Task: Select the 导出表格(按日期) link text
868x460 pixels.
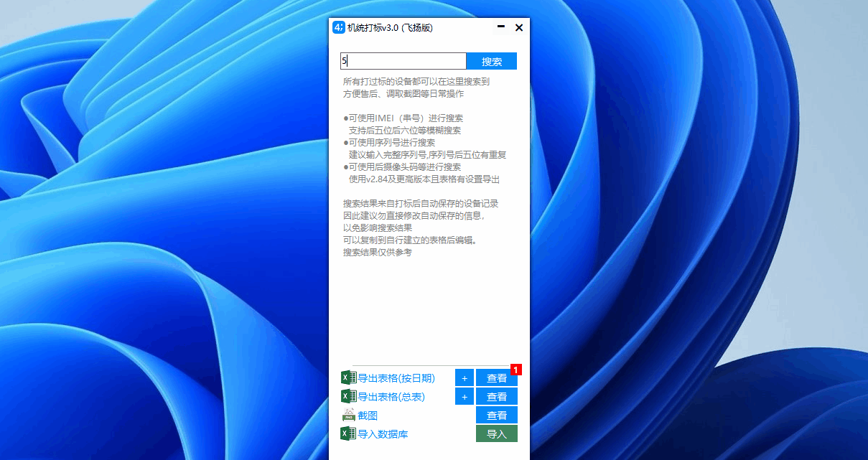Action: coord(396,378)
